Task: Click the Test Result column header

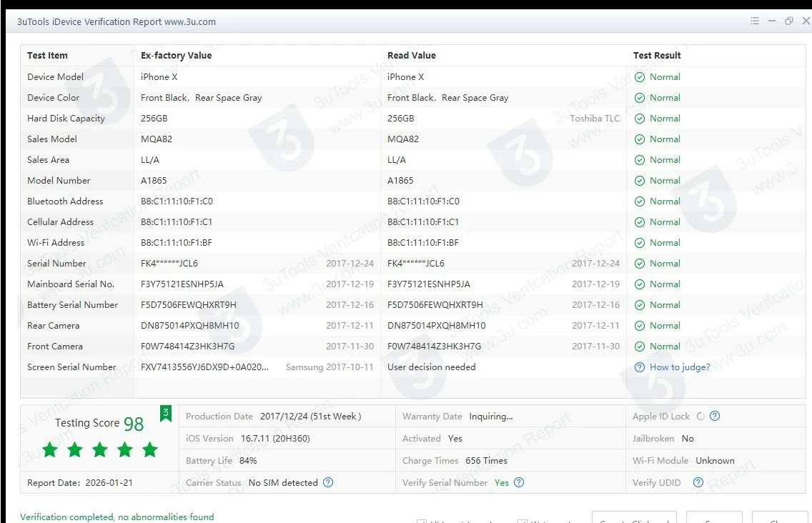Action: (657, 56)
